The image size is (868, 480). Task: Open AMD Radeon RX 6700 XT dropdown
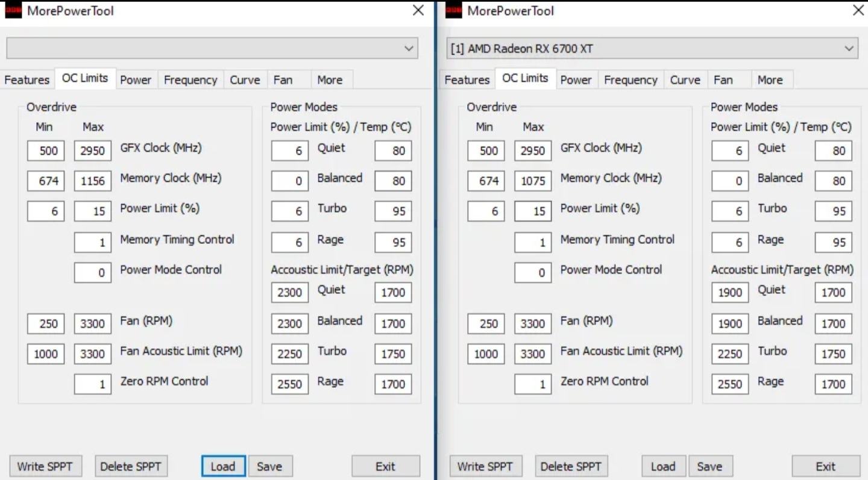coord(652,49)
